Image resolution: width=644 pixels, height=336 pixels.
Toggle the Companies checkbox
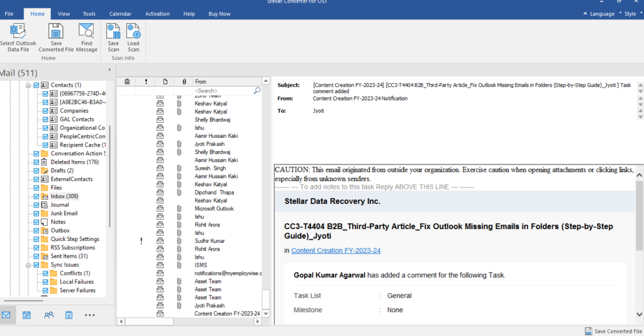click(x=45, y=111)
